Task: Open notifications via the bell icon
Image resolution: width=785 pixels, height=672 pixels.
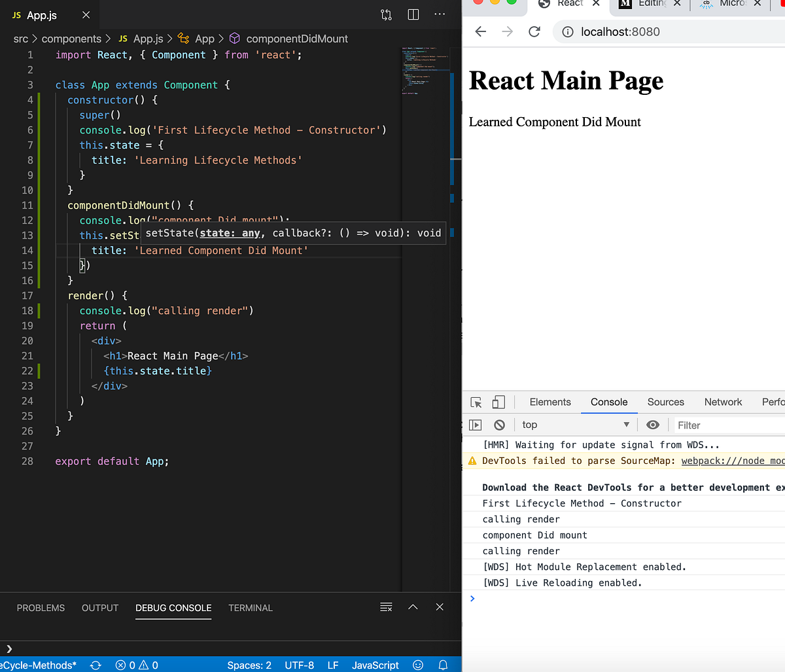Action: click(x=443, y=665)
